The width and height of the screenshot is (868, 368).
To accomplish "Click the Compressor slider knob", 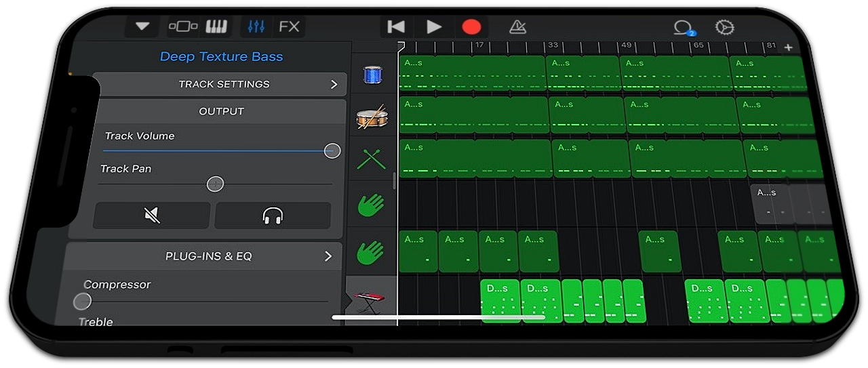I will (x=82, y=301).
